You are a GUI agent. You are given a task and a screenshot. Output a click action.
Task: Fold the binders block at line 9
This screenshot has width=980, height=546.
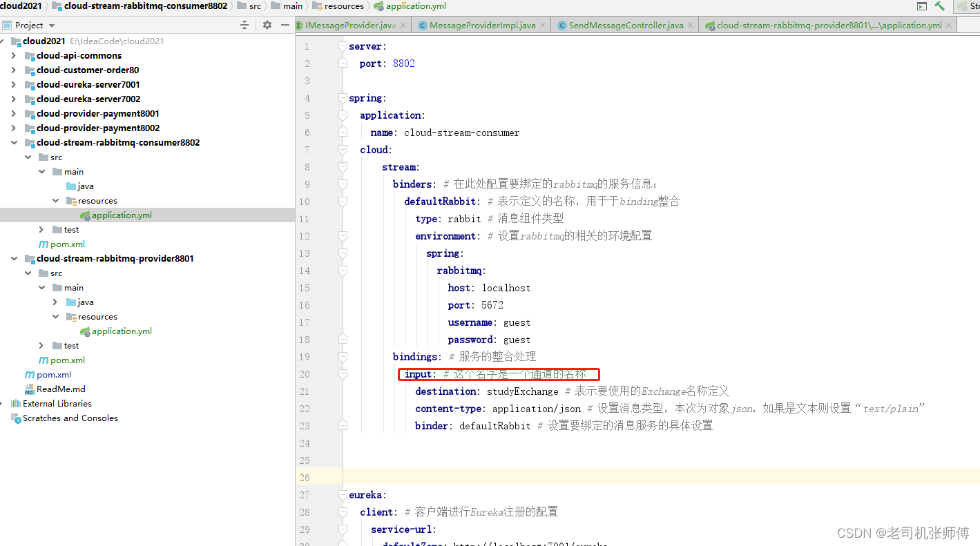(x=343, y=184)
